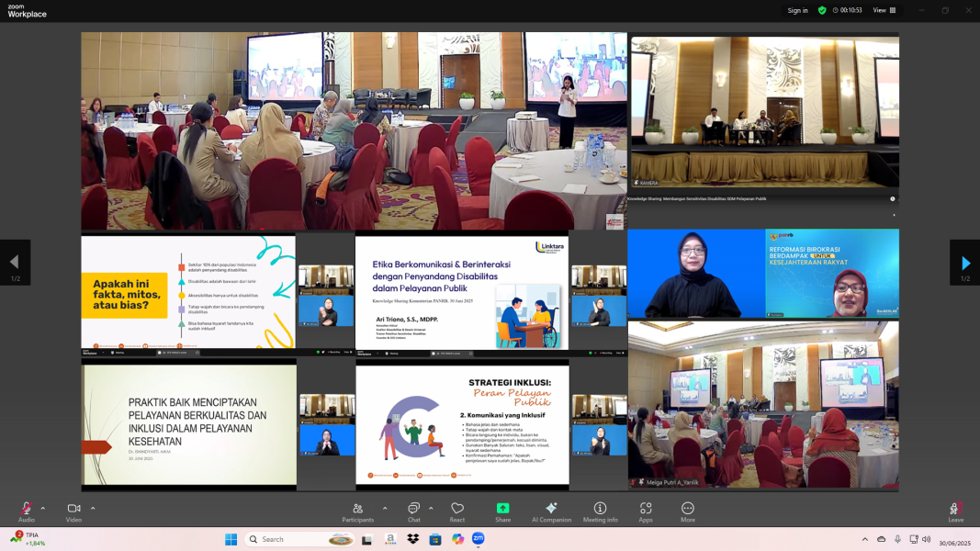Image resolution: width=980 pixels, height=551 pixels.
Task: Toggle camera with the Video button
Action: [x=73, y=510]
